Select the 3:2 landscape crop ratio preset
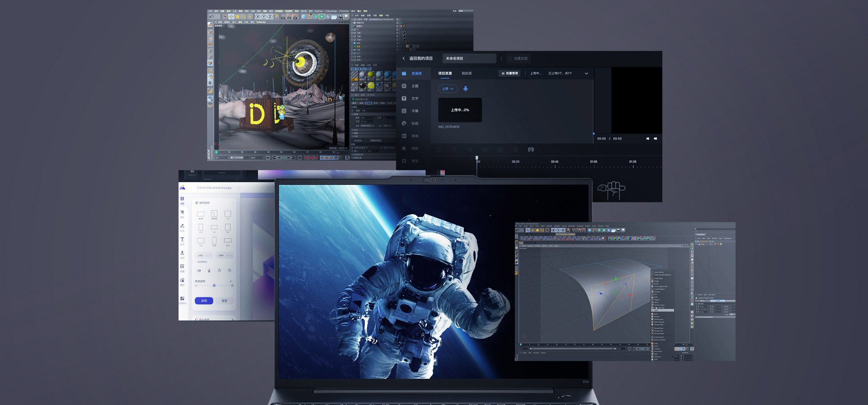 [214, 228]
